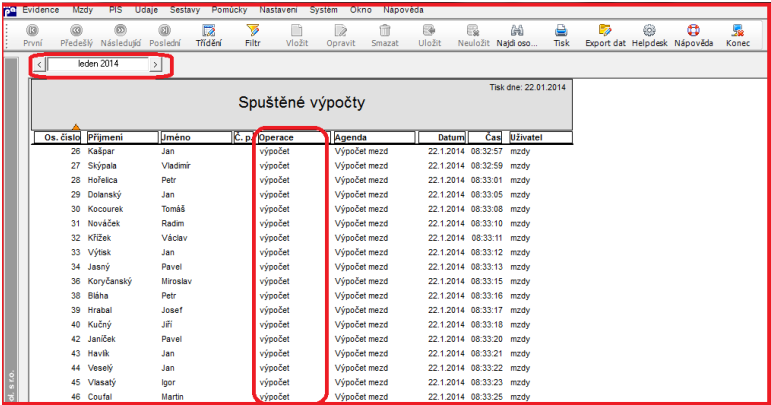
Task: Step to previous month before leden 2014
Action: point(39,64)
